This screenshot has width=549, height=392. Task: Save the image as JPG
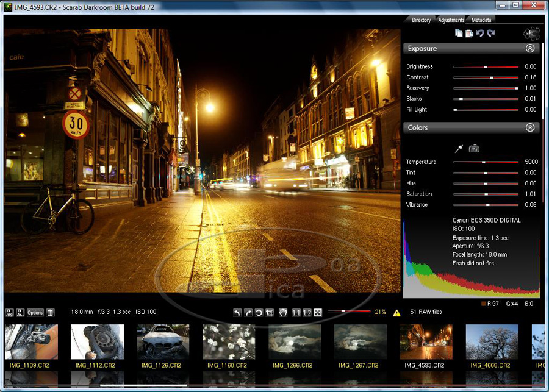coord(10,312)
